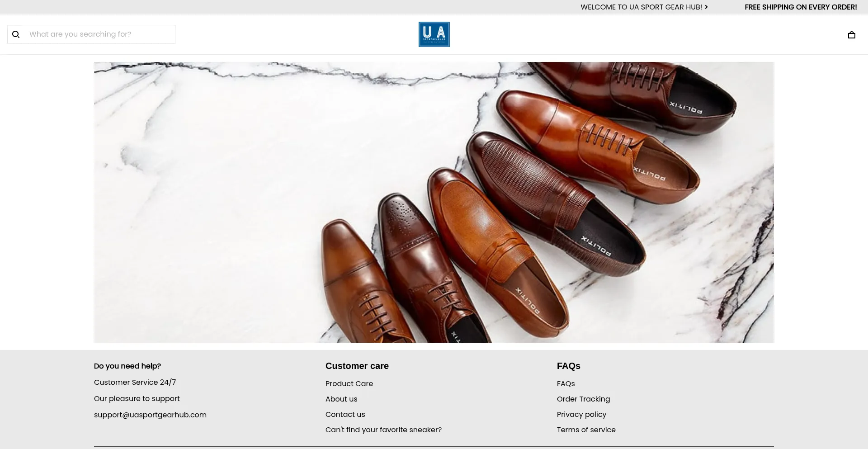
Task: Open the FAQs link under the FAQs heading
Action: (x=566, y=383)
